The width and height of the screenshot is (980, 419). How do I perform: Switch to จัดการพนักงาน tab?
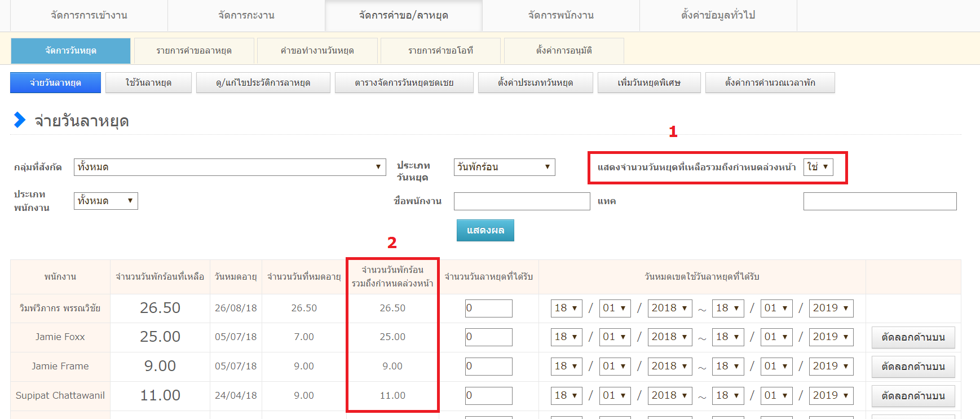tap(560, 15)
